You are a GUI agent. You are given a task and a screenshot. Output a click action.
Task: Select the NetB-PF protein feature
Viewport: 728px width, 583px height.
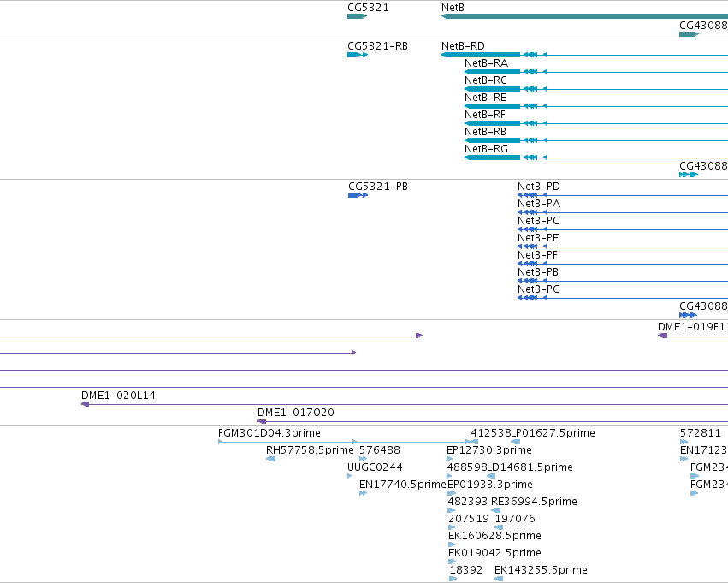[x=623, y=264]
